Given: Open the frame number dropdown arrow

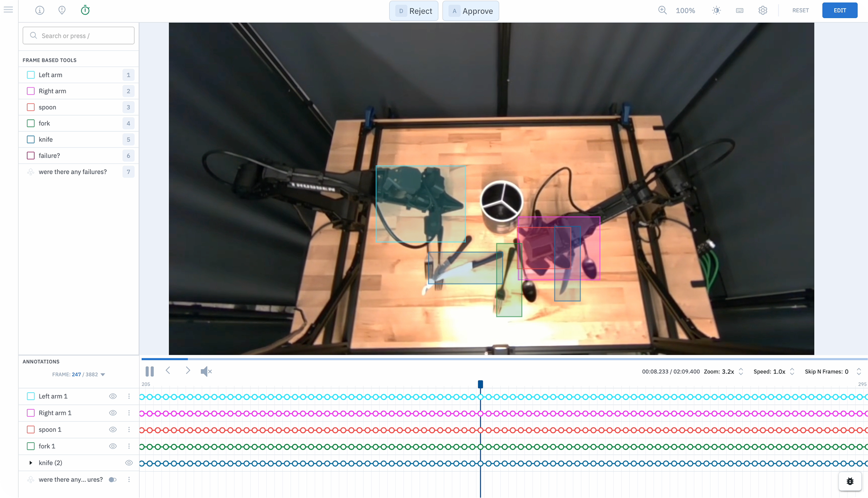Looking at the screenshot, I should [x=103, y=375].
